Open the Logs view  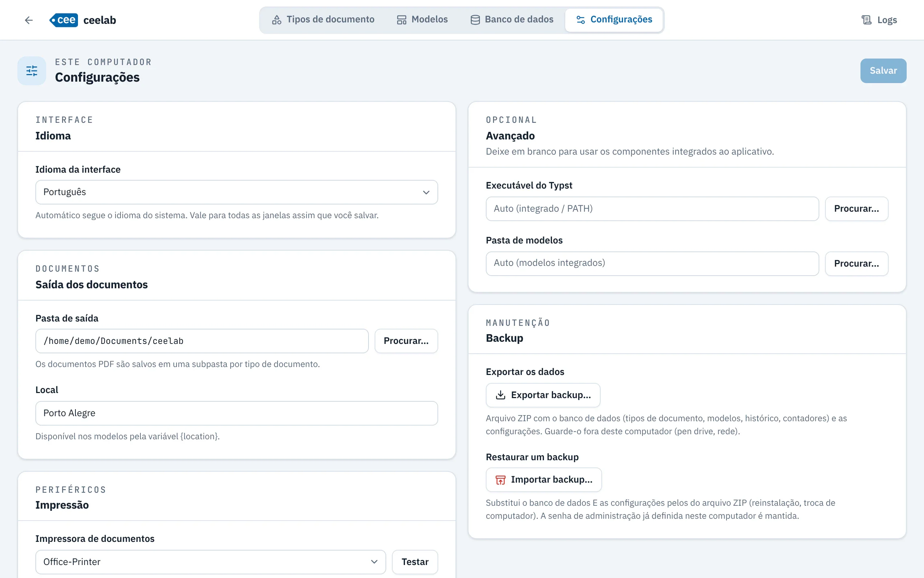click(879, 20)
